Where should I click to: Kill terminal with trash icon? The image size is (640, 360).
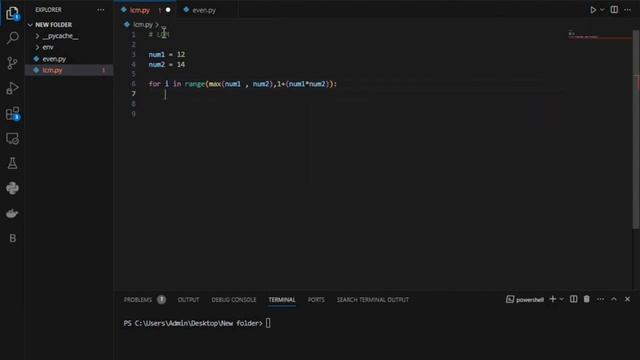(587, 299)
